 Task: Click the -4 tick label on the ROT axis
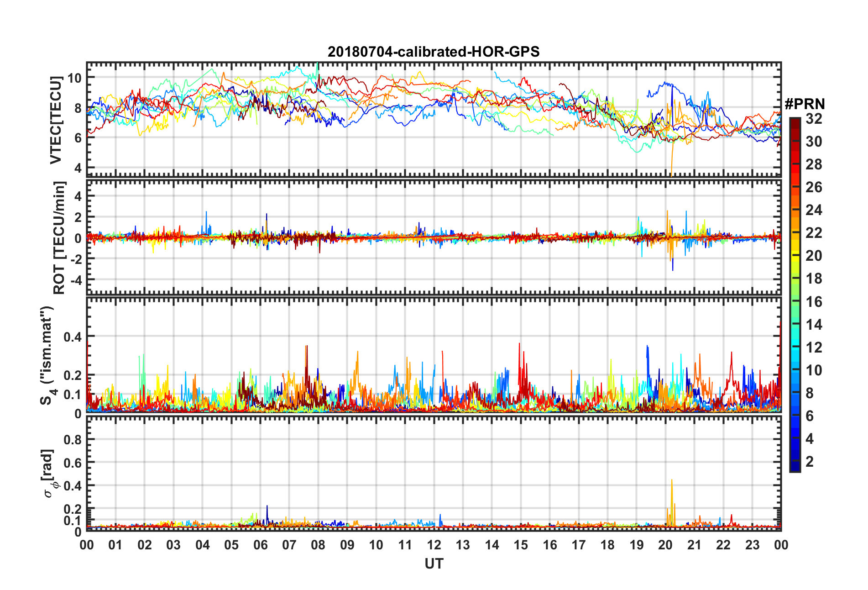pyautogui.click(x=76, y=279)
